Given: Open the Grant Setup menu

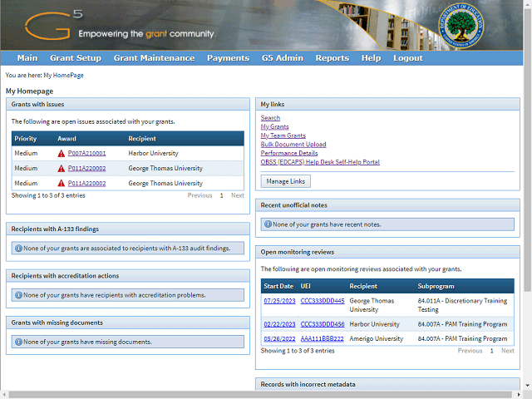Looking at the screenshot, I should pyautogui.click(x=76, y=58).
